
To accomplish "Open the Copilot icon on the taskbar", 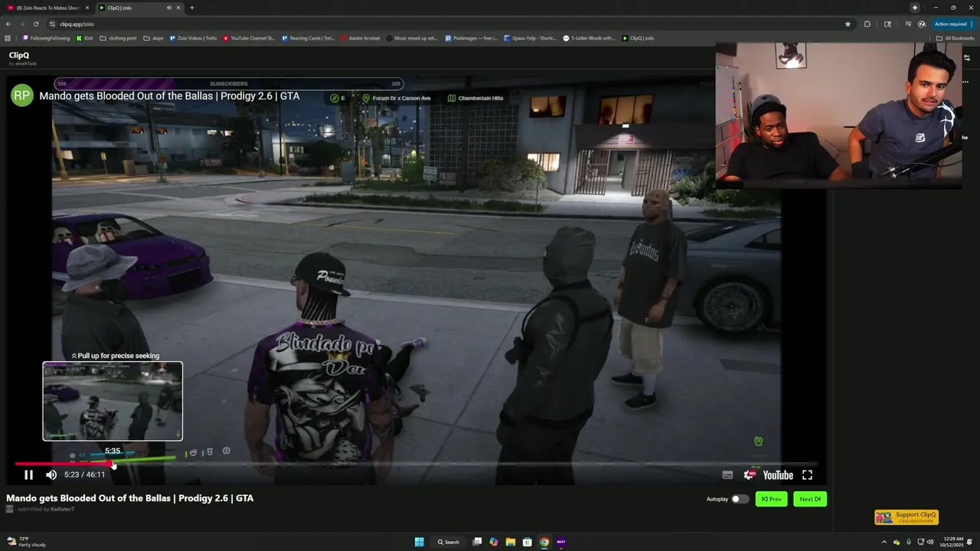I will click(x=493, y=542).
